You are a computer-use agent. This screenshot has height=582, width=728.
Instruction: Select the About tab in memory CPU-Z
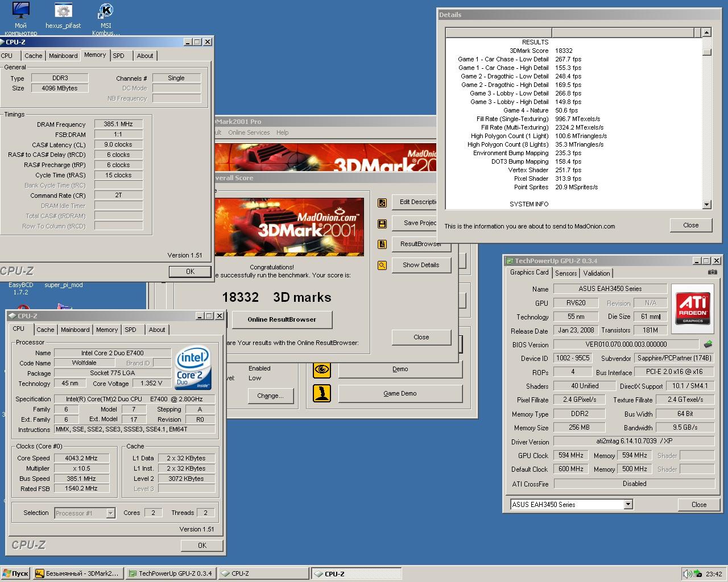point(145,56)
